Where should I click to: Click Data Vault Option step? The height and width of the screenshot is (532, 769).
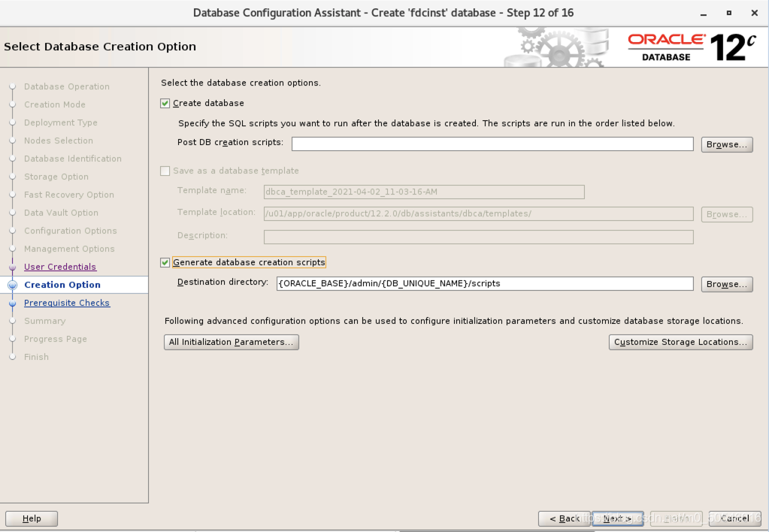point(62,213)
